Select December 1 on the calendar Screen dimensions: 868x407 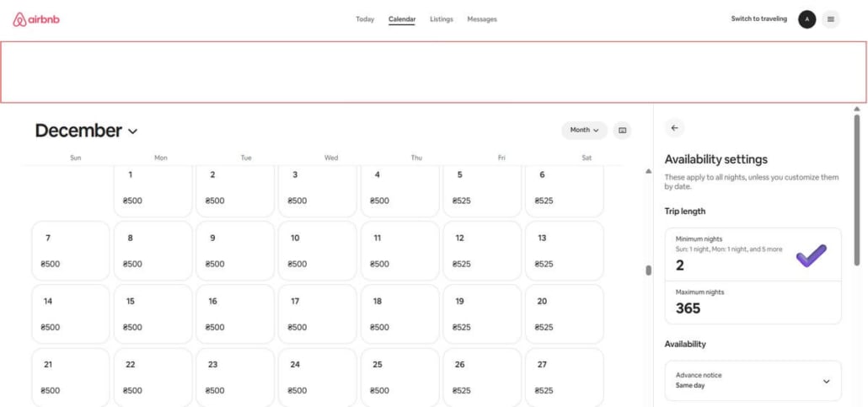tap(153, 190)
